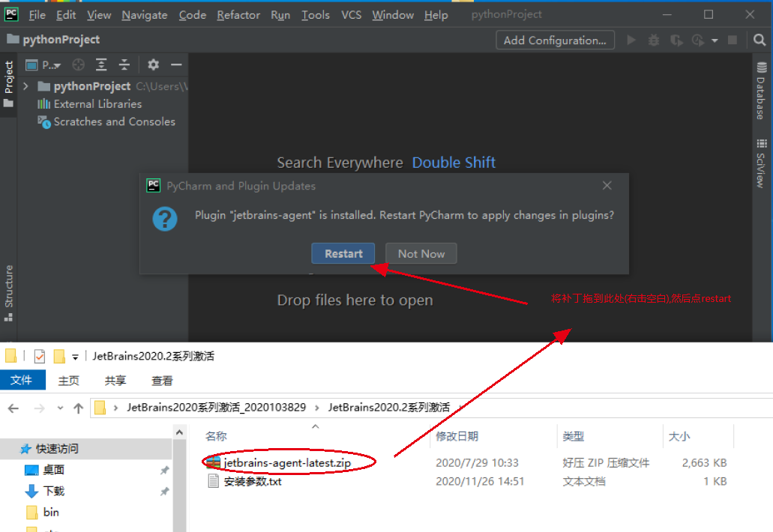Open the Refactor menu
The height and width of the screenshot is (532, 773).
point(238,15)
